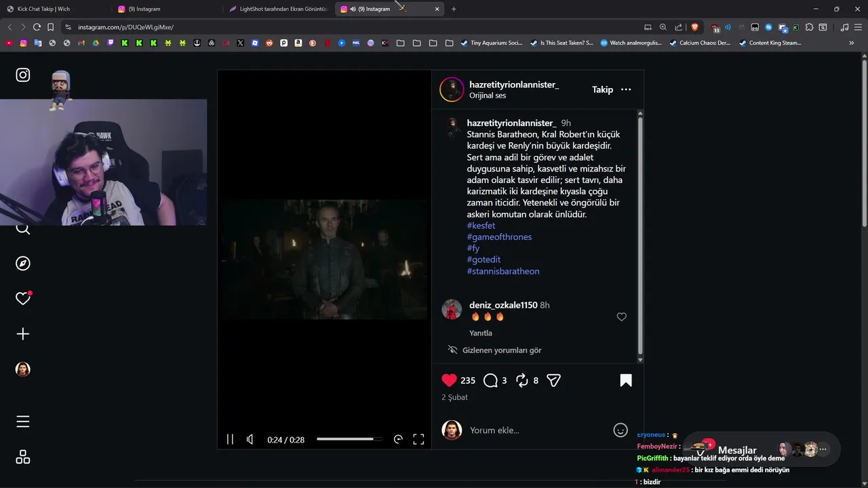This screenshot has width=868, height=488.
Task: Like deniz_ozkale1150's comment
Action: click(x=621, y=317)
